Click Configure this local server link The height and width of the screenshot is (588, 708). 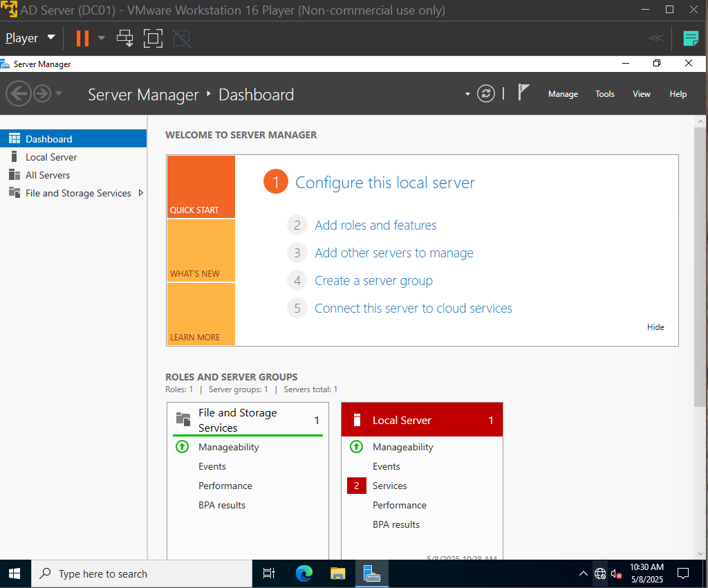click(385, 183)
